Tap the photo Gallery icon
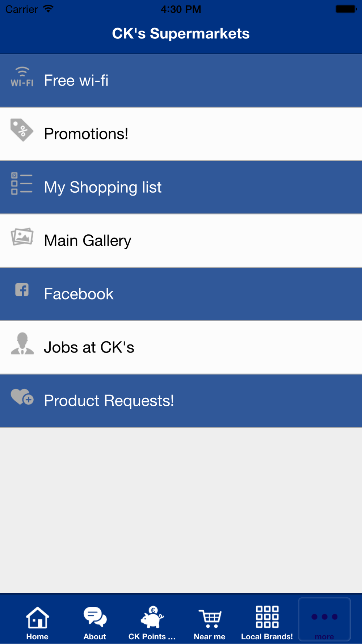 22,237
